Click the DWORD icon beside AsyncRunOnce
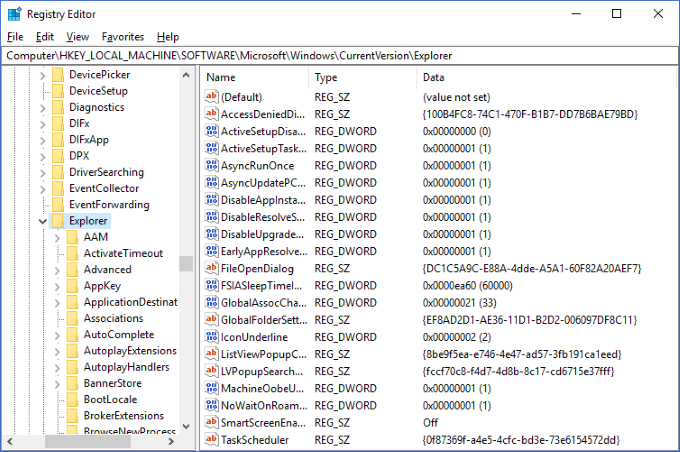 (x=212, y=165)
